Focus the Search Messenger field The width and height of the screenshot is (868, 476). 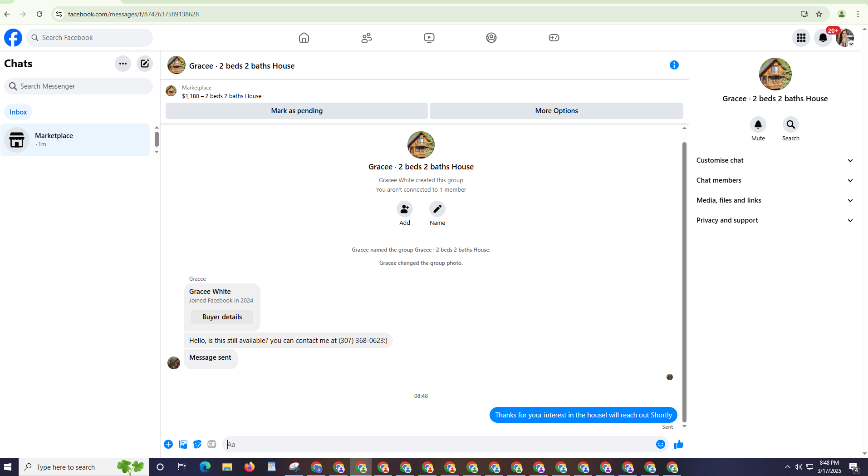click(x=78, y=86)
